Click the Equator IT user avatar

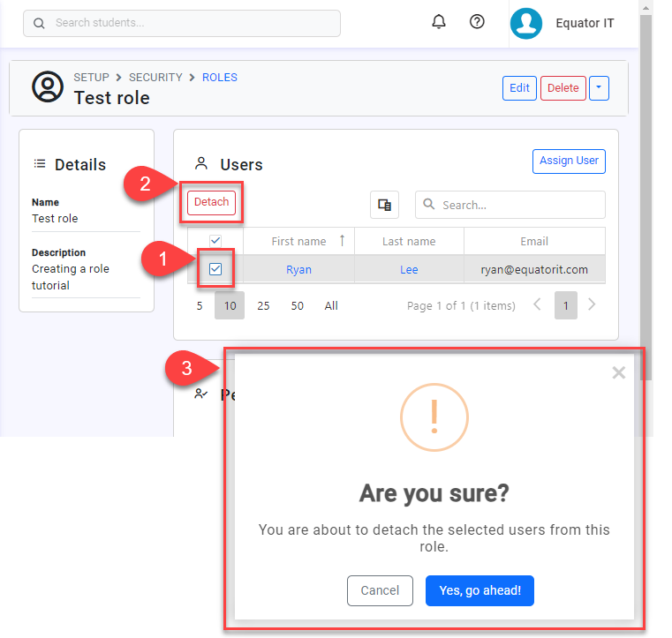click(x=525, y=24)
